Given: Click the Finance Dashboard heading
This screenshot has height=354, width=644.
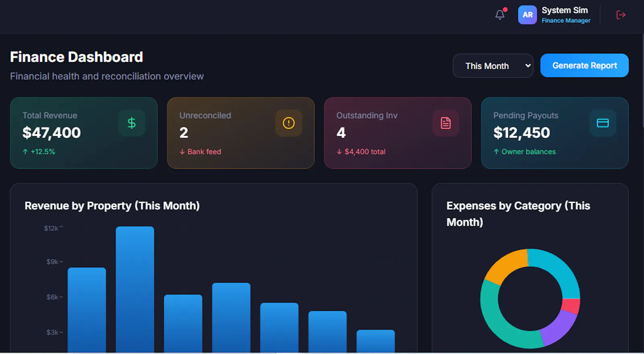Looking at the screenshot, I should click(76, 57).
